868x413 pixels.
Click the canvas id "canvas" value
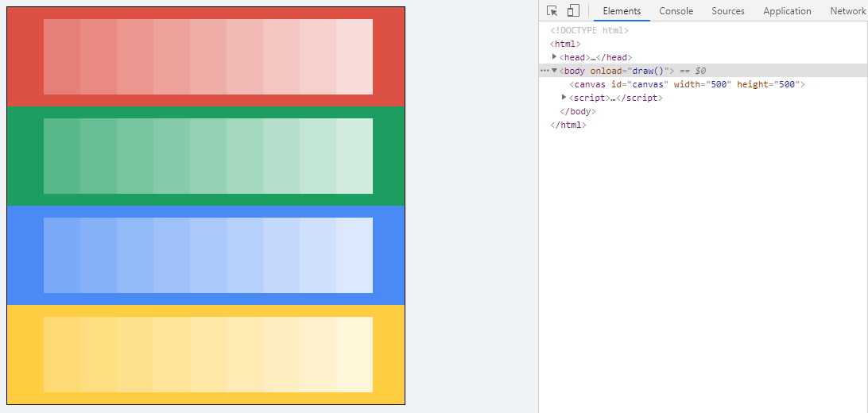point(645,85)
